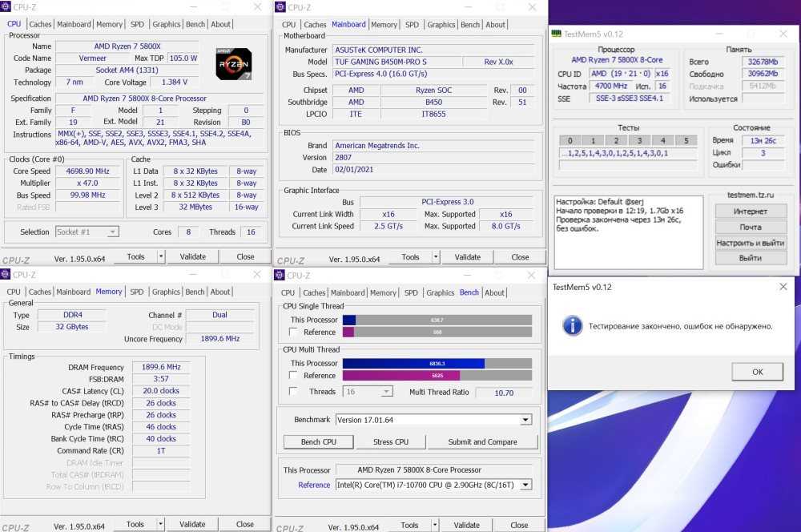Click the Multi Thread Ratio value 10.70
The height and width of the screenshot is (532, 801).
(504, 393)
